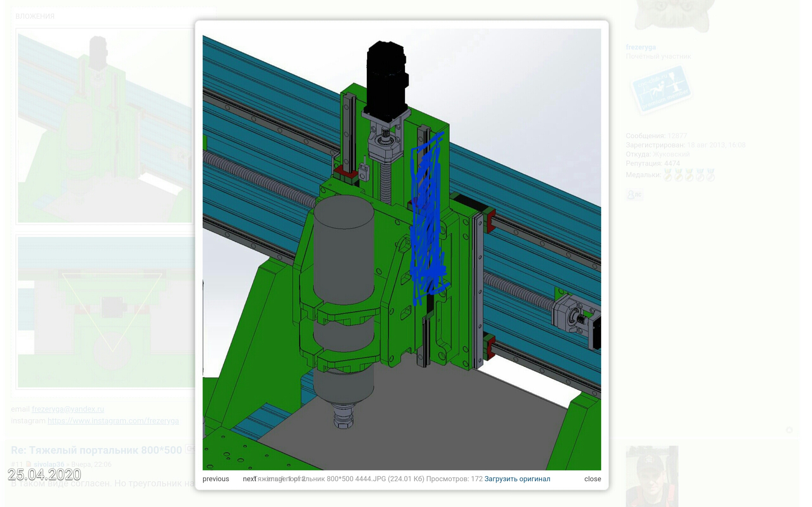Click the last medal icon
This screenshot has height=507, width=812.
click(710, 175)
